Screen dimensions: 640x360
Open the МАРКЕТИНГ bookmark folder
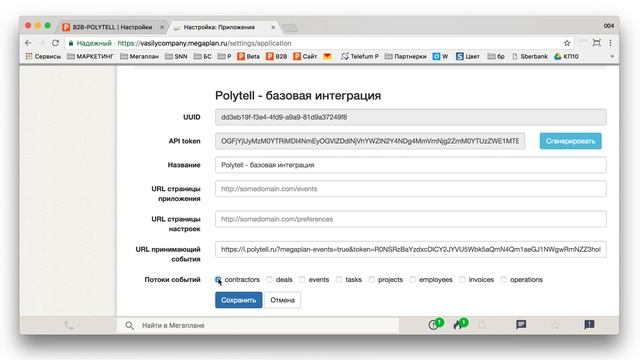click(x=90, y=56)
